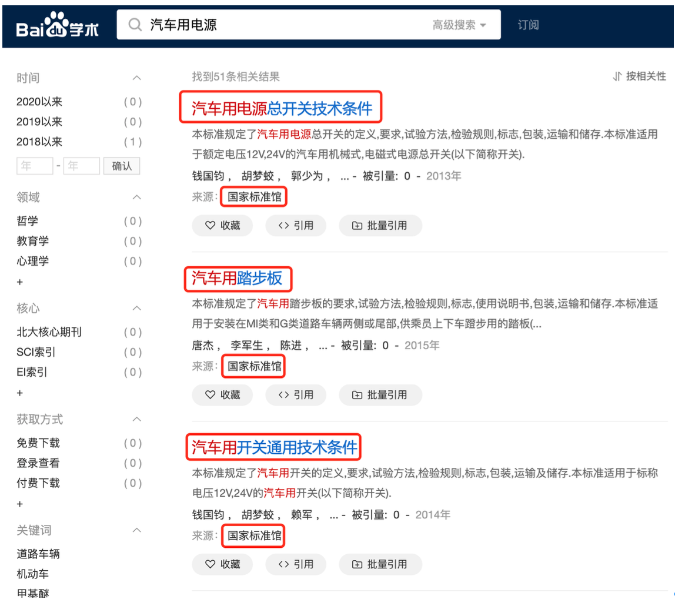Select keyword 道路车辆
Viewport: 675px width, 616px height.
point(38,554)
